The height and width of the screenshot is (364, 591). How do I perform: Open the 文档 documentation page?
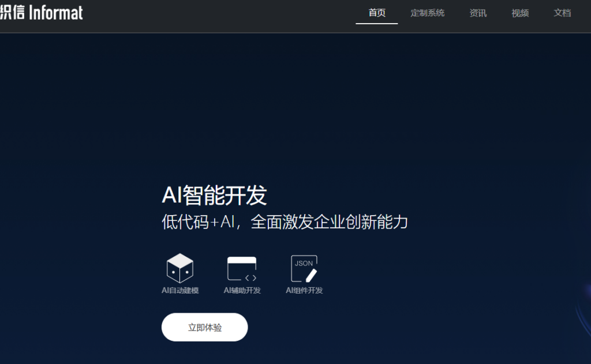pyautogui.click(x=562, y=13)
